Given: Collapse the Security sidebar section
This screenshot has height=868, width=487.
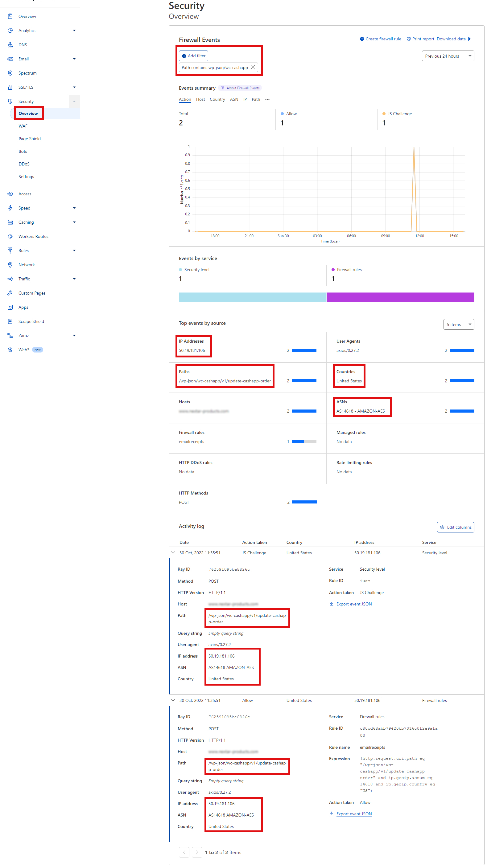Looking at the screenshot, I should click(74, 101).
